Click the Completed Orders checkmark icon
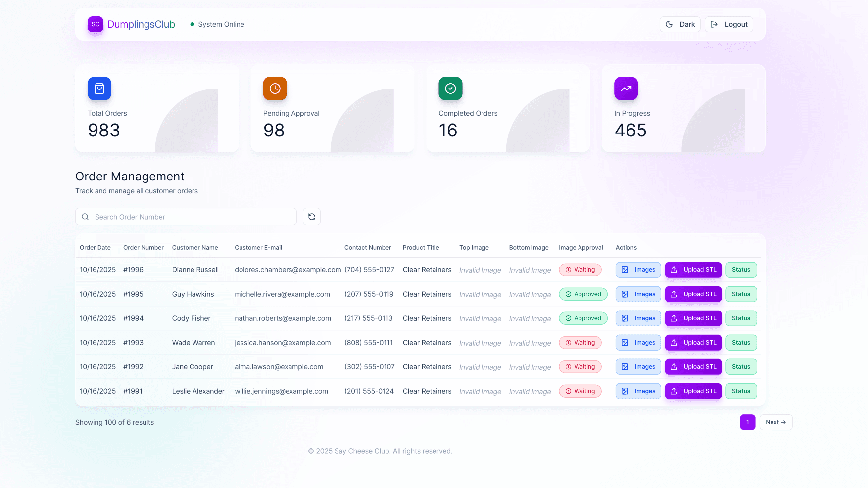This screenshot has height=488, width=868. click(x=450, y=89)
